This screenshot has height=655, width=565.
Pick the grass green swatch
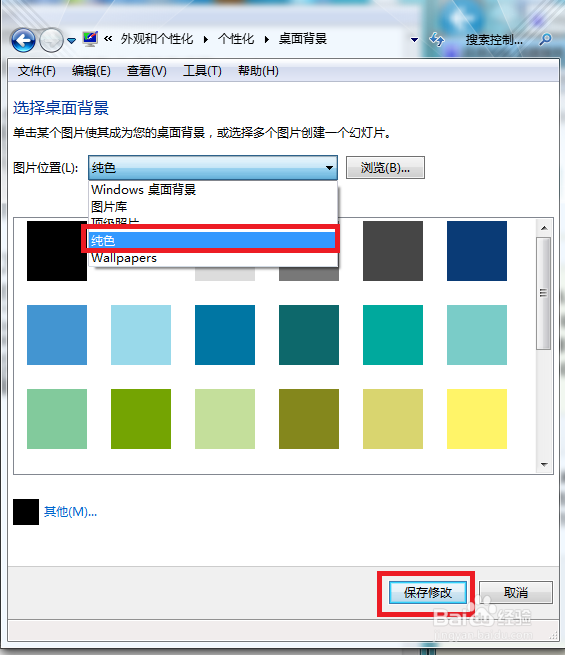[141, 419]
